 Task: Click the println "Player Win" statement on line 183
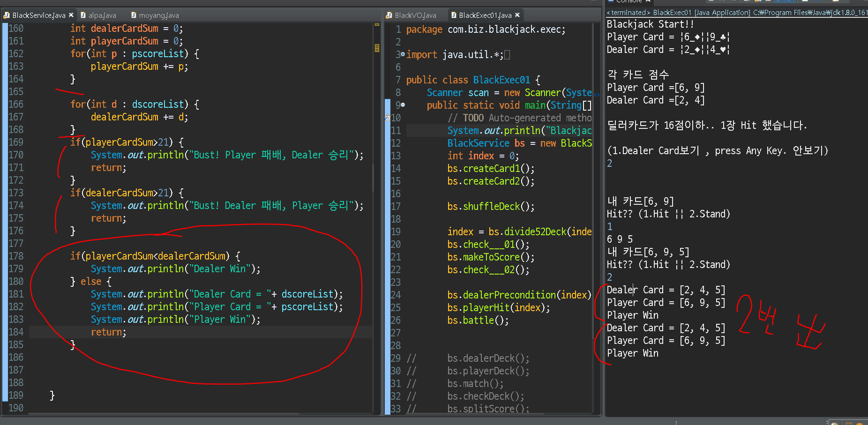[175, 319]
